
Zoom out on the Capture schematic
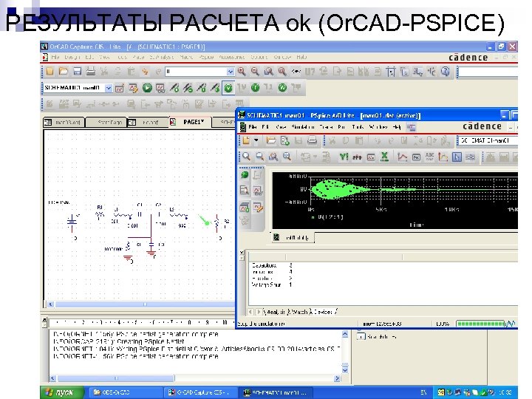tap(255, 71)
